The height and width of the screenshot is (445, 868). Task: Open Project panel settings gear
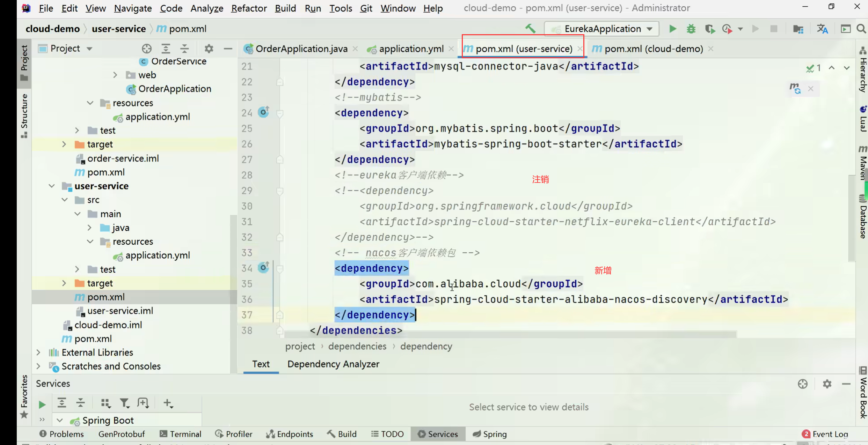tap(209, 49)
